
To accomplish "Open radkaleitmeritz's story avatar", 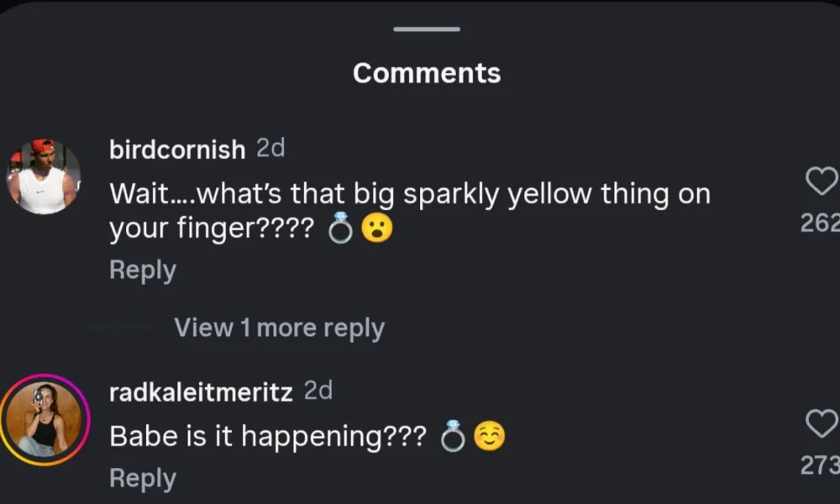I will (44, 419).
